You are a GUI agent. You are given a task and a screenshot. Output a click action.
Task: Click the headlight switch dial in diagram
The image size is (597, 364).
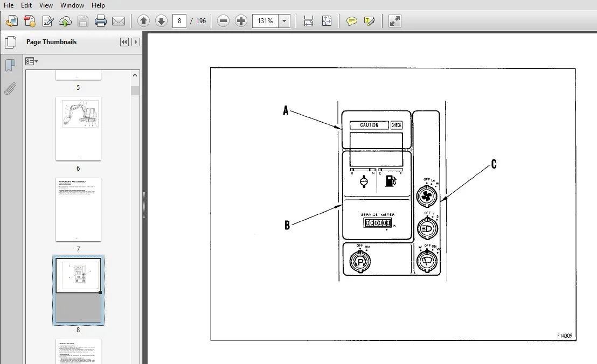427,229
